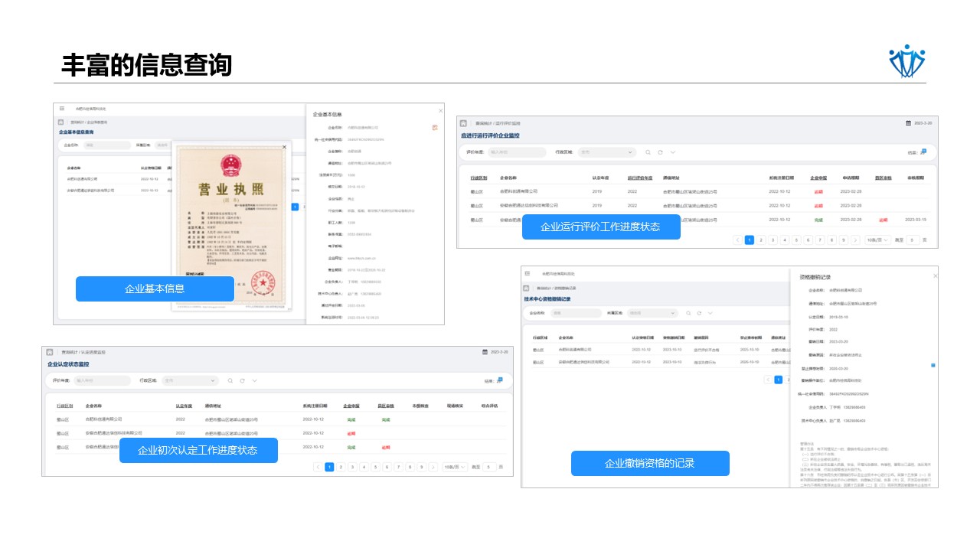The height and width of the screenshot is (551, 980).
Task: Expand filter chevron in 应进行运行评价企业监控 window
Action: pyautogui.click(x=672, y=152)
